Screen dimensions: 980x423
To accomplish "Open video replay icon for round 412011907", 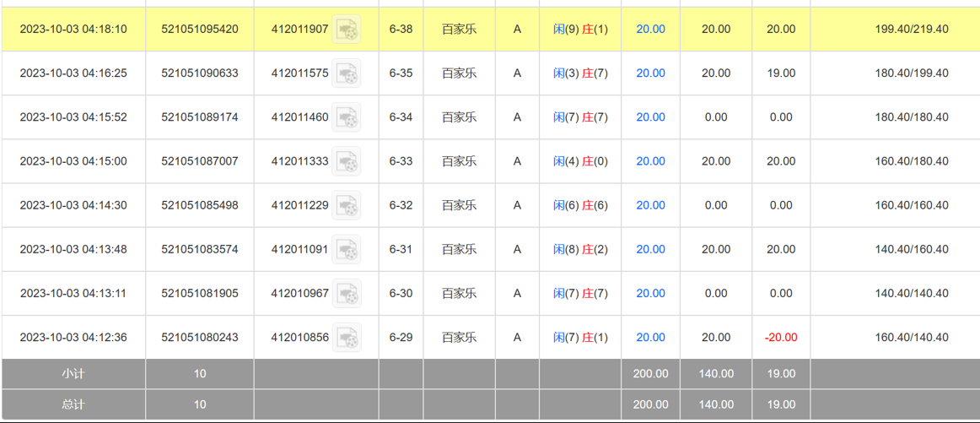I will tap(347, 30).
